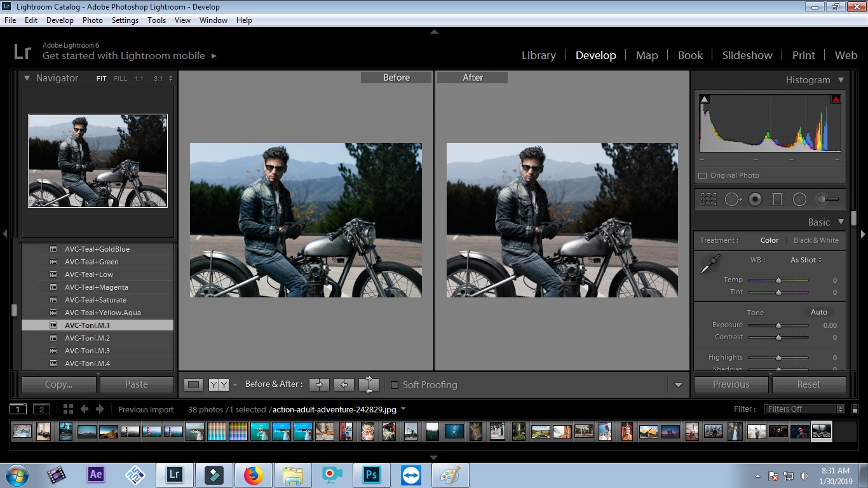The image size is (868, 488).
Task: Set Navigator zoom to FIT
Action: [x=102, y=79]
